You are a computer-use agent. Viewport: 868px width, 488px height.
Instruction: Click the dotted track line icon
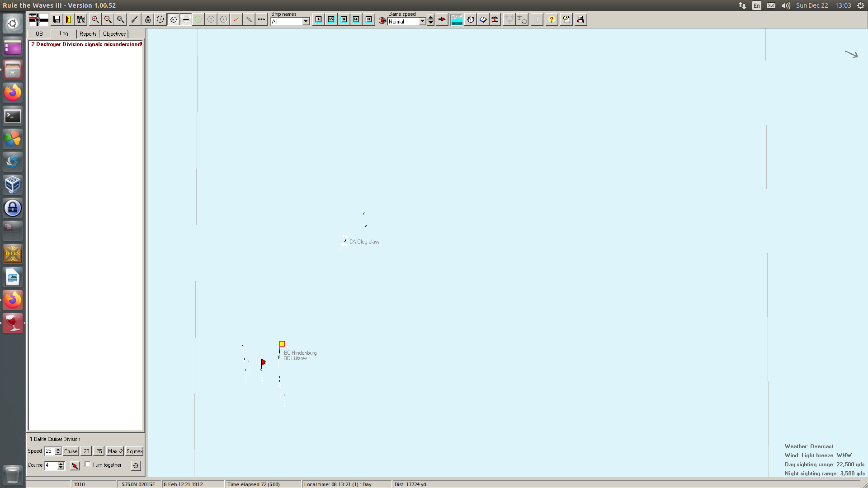[x=261, y=19]
